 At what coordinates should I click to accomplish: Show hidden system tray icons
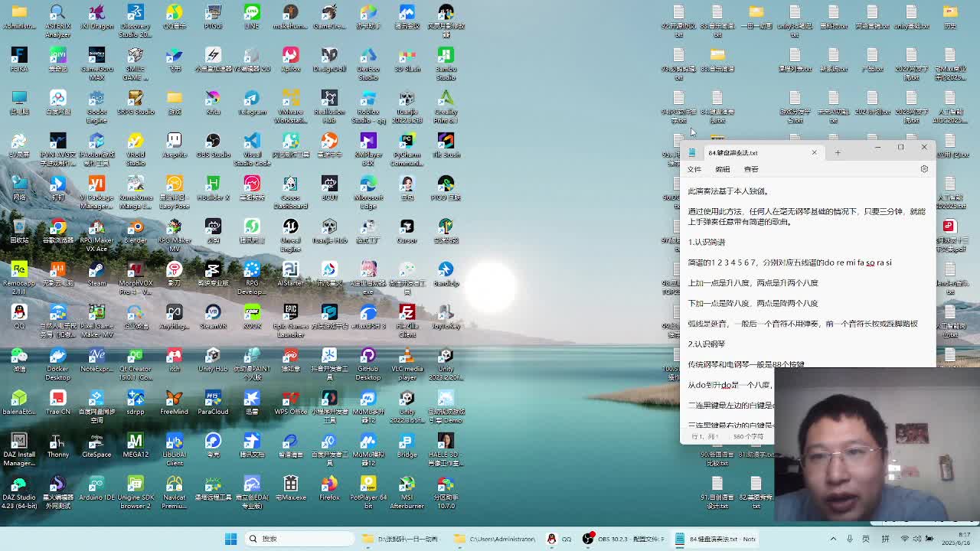[833, 539]
